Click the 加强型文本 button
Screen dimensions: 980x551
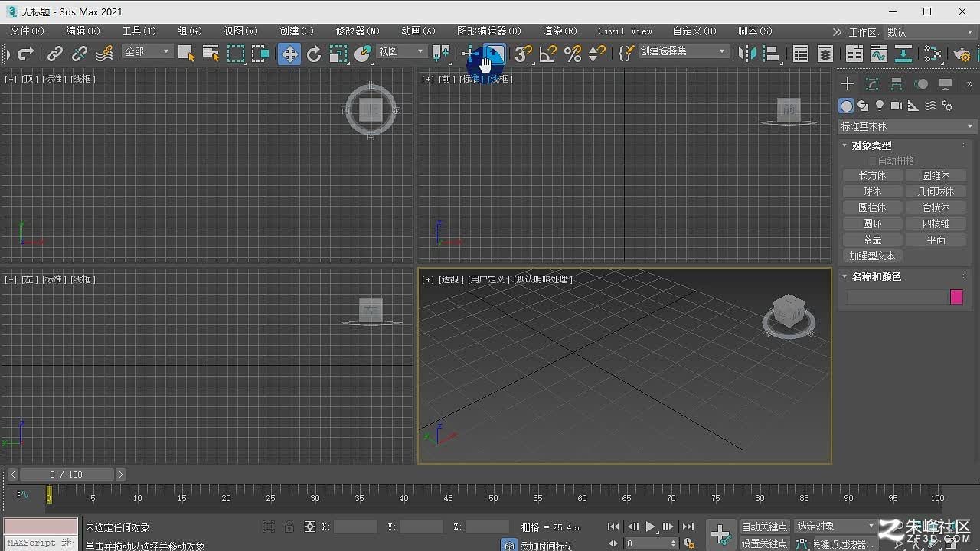click(x=872, y=256)
